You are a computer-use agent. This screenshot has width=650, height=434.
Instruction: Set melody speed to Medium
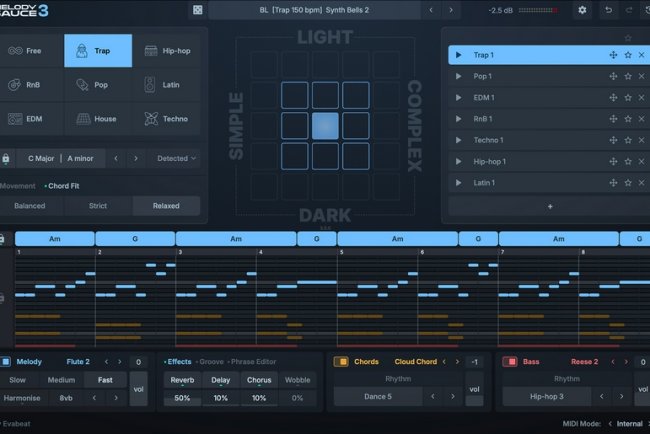click(61, 380)
